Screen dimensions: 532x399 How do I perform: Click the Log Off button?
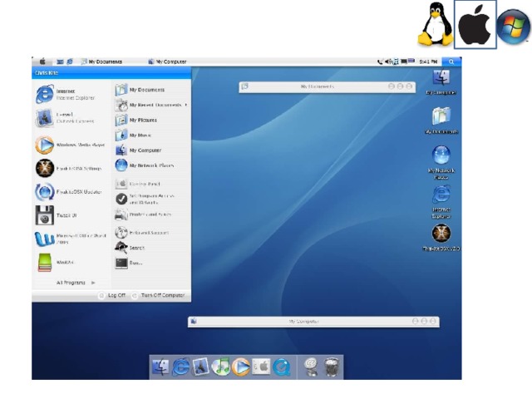point(112,296)
